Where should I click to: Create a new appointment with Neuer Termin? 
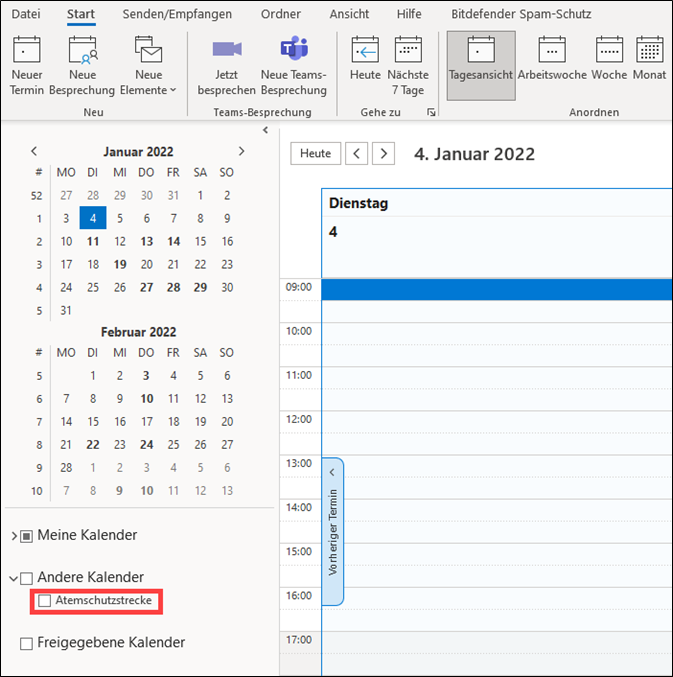click(27, 66)
